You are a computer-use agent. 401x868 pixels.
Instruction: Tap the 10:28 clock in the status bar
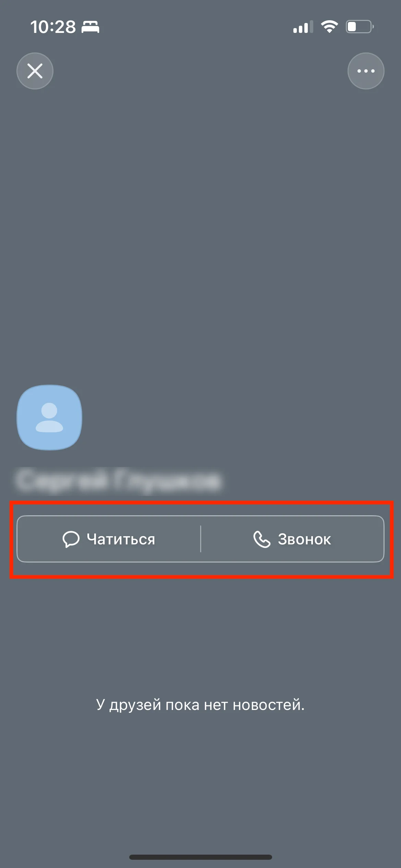[53, 27]
